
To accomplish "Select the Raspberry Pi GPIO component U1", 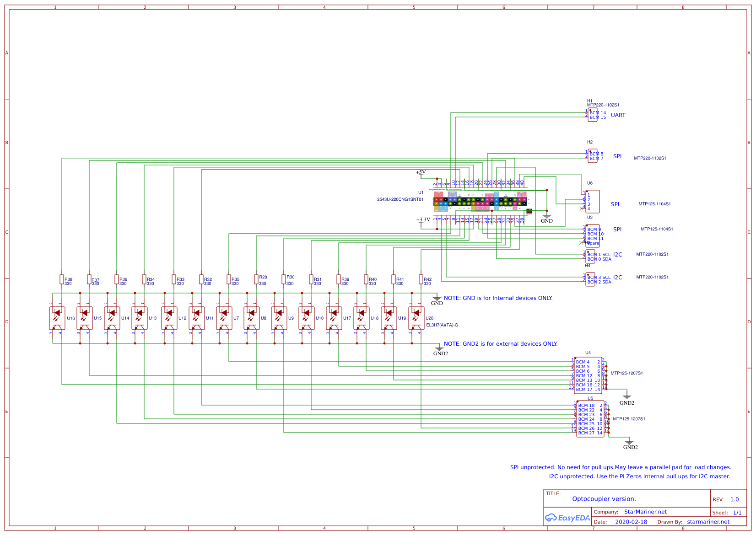I will coord(481,201).
